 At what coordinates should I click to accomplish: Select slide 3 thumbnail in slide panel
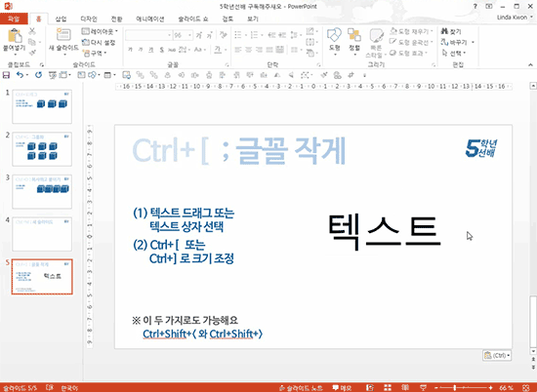pos(42,191)
